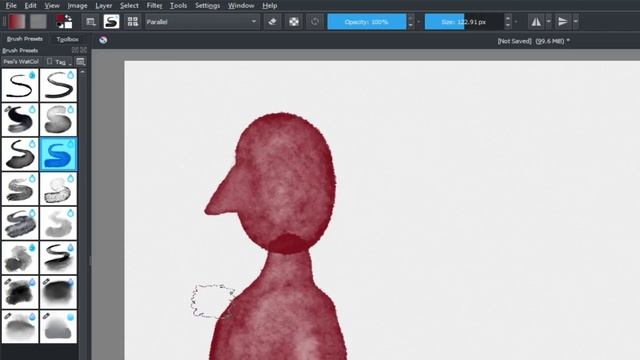
Task: Select the soft grey S brush preset
Action: tap(58, 120)
